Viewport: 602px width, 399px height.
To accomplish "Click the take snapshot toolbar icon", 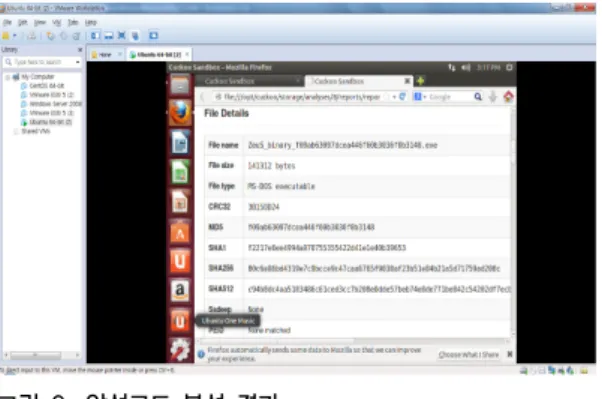I will pyautogui.click(x=50, y=36).
